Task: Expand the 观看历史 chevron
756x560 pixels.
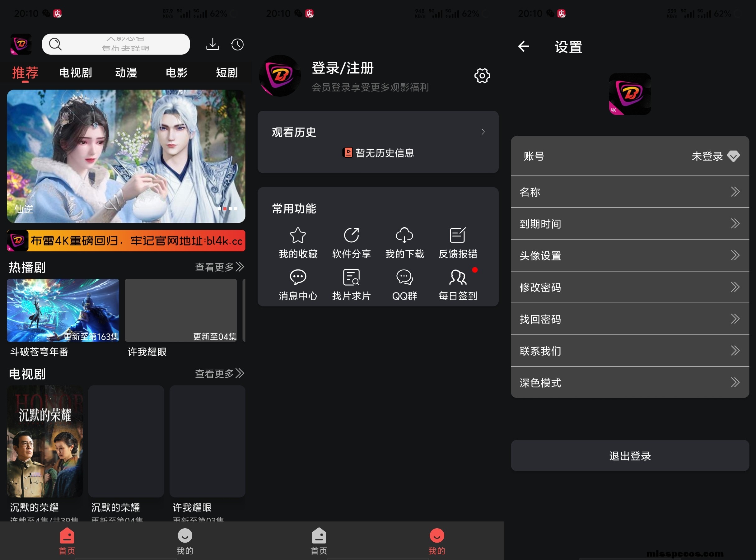Action: [x=483, y=132]
